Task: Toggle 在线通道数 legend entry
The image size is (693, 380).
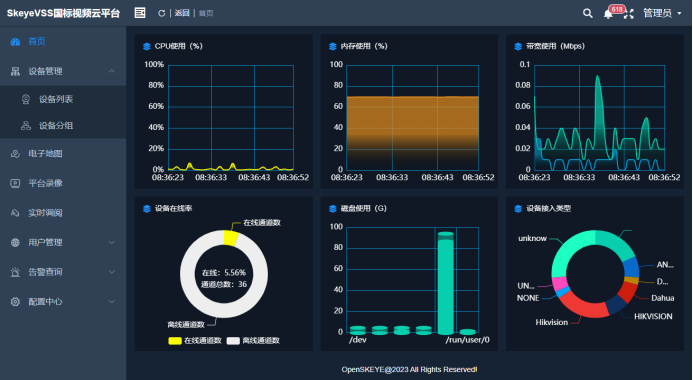Action: [x=194, y=340]
